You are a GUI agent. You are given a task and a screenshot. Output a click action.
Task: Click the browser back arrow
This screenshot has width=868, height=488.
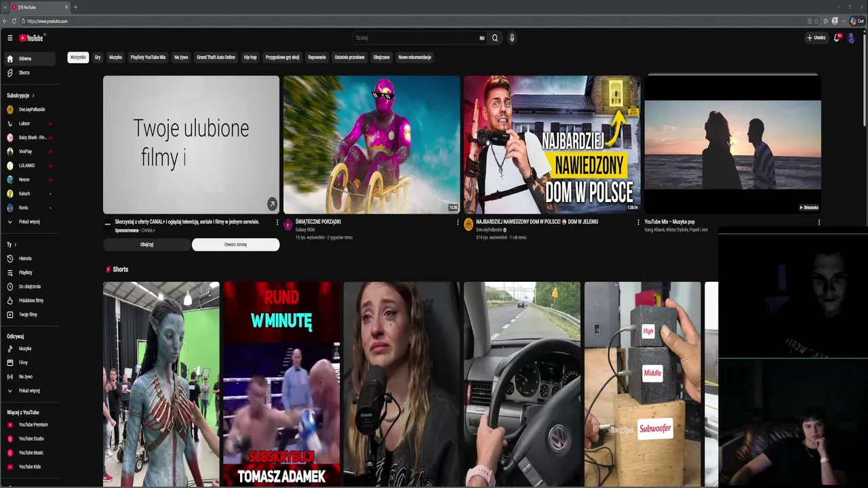[x=5, y=21]
